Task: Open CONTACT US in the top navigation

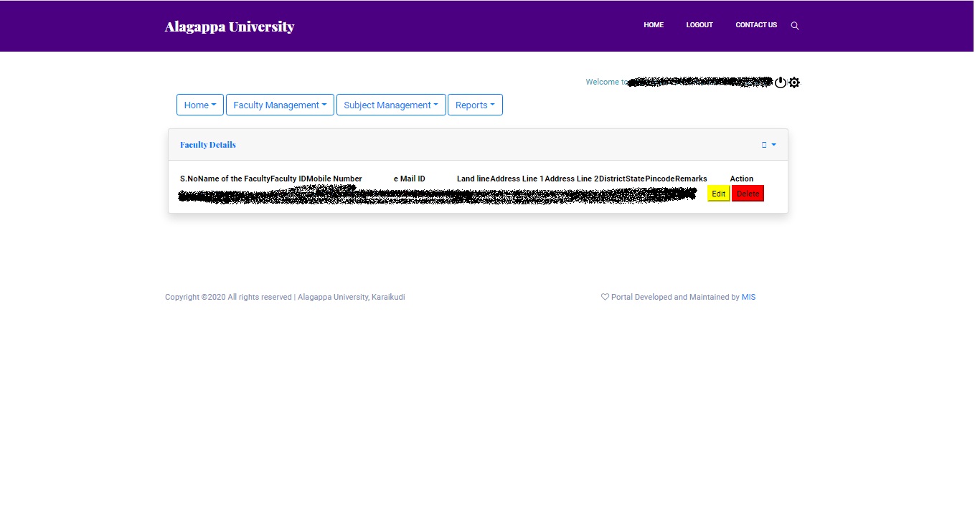Action: [x=756, y=25]
